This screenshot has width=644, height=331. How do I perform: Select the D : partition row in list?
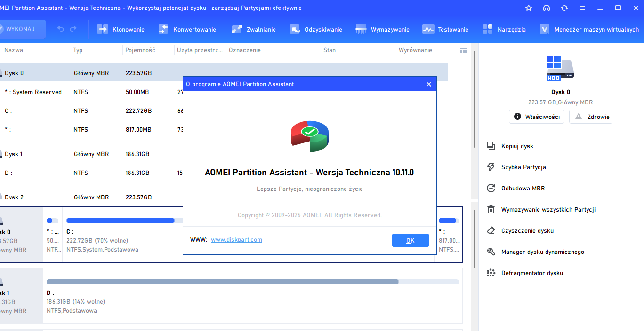pos(92,173)
